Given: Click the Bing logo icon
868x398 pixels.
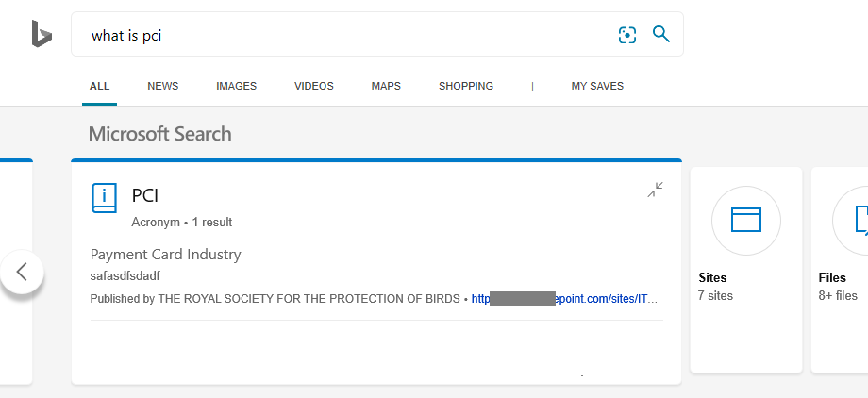Looking at the screenshot, I should click(42, 34).
